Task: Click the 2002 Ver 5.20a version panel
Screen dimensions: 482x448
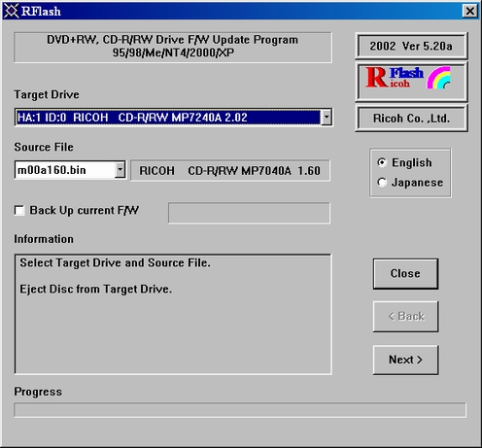Action: (411, 46)
